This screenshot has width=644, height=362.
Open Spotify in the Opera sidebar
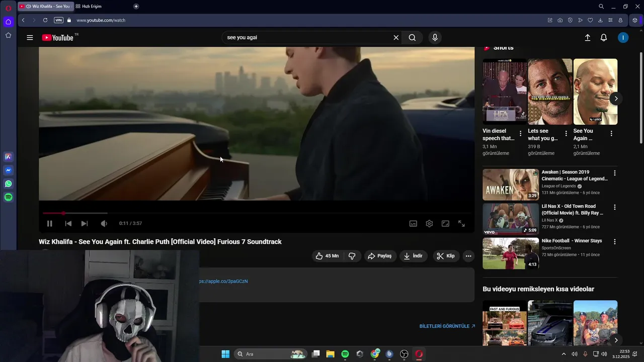[8, 198]
